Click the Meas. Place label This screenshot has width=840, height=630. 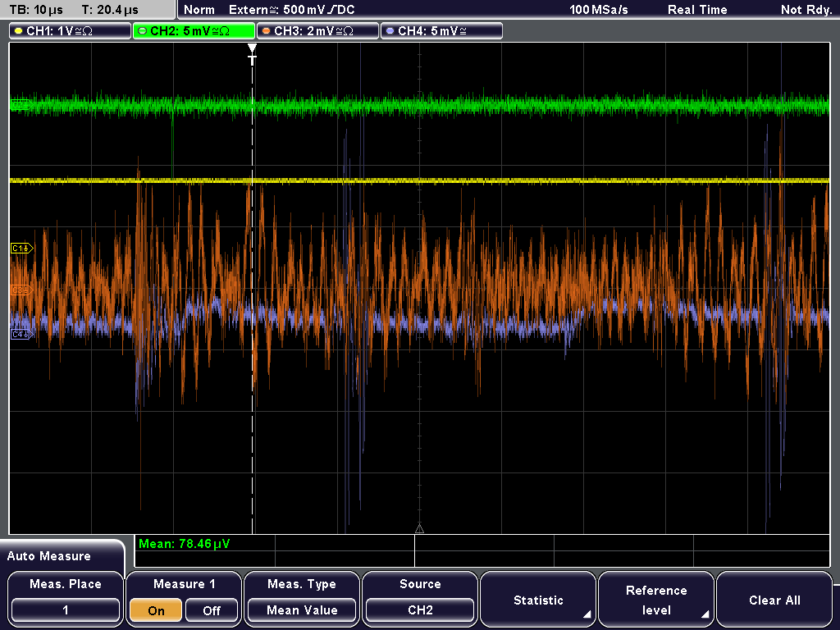(x=66, y=584)
